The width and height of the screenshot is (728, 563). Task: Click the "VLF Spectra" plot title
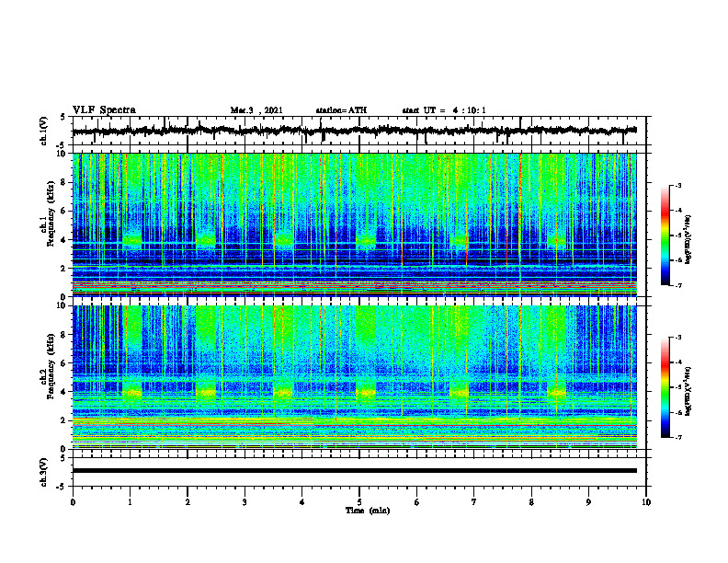(x=104, y=110)
